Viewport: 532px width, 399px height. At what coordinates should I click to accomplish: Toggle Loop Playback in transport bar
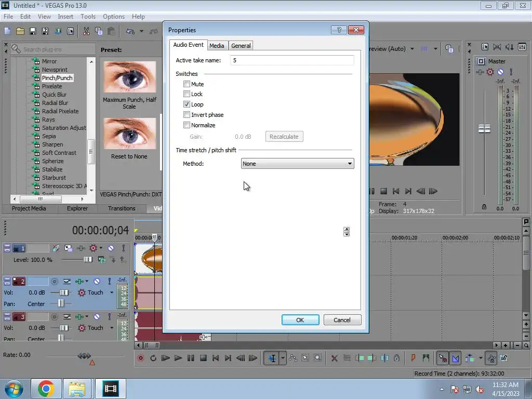pos(153,358)
